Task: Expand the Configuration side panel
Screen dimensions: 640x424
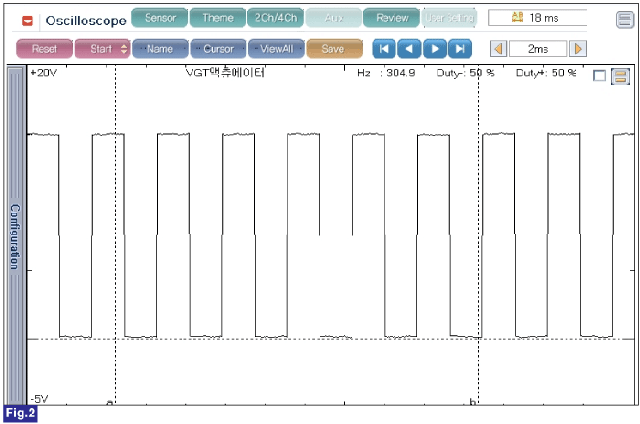Action: coord(15,236)
